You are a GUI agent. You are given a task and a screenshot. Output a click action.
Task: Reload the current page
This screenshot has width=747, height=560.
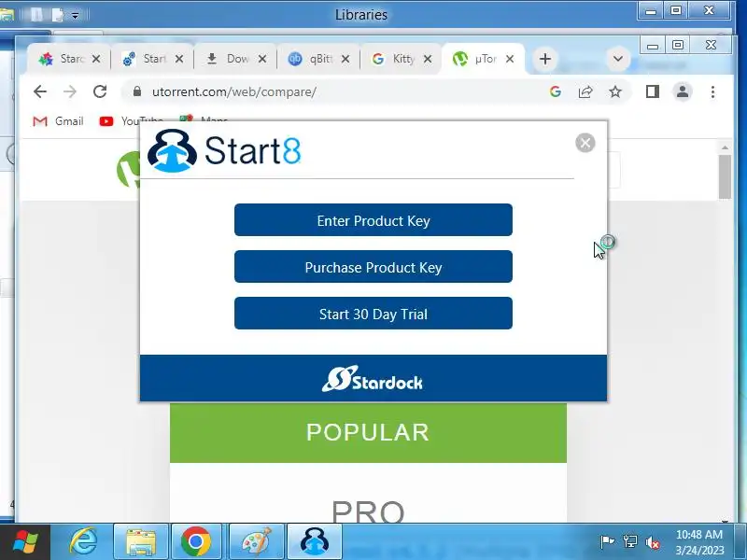pos(100,91)
